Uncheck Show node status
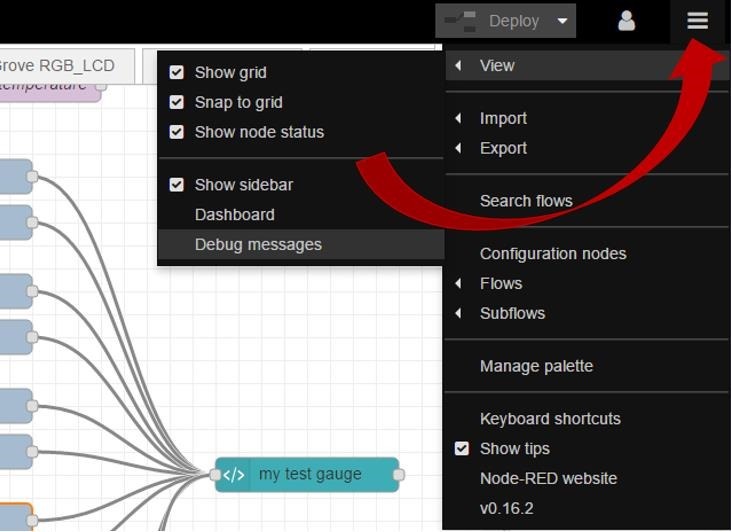Image resolution: width=731 pixels, height=532 pixels. tap(177, 132)
